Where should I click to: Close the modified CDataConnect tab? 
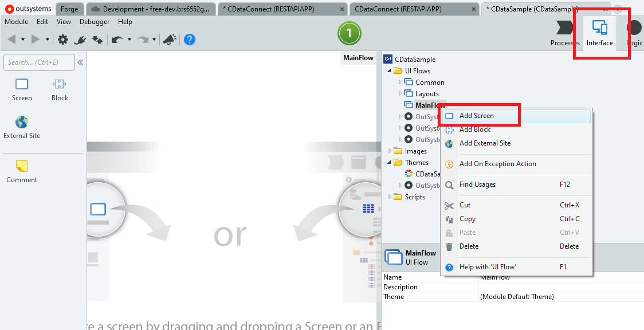[x=343, y=9]
